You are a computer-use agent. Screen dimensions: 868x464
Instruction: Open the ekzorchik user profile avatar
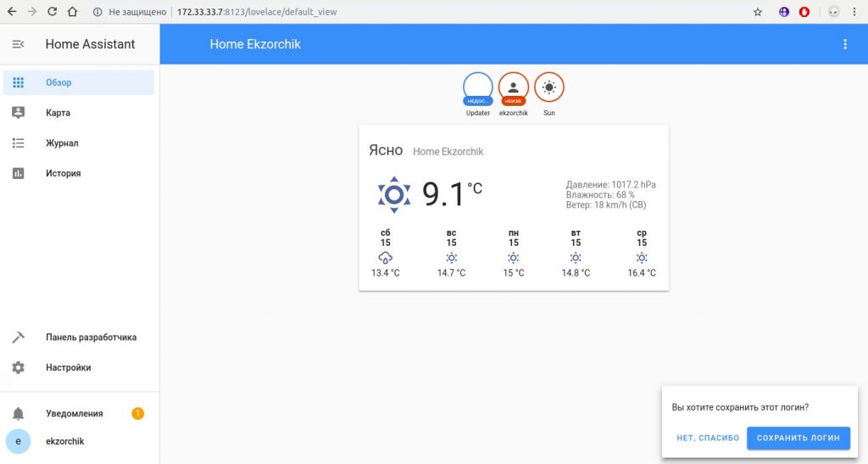pos(18,441)
